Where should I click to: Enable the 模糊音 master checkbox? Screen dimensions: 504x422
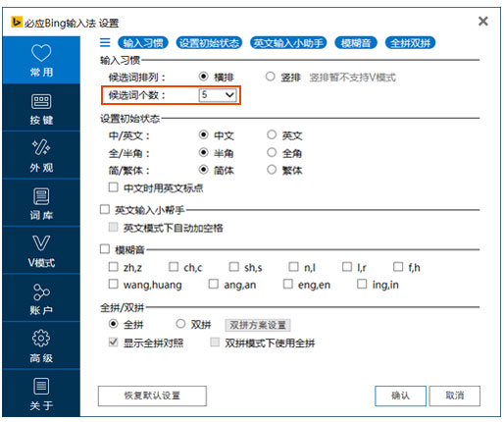click(x=105, y=249)
